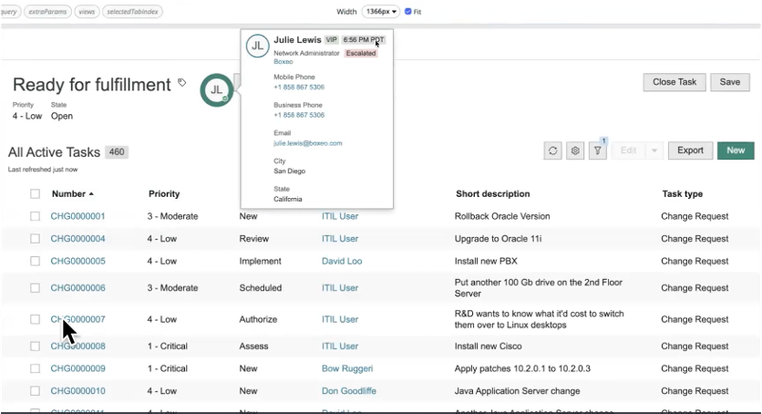Click 'Install new PBX' description
Viewport: 762px width, 414px height.
tap(485, 261)
